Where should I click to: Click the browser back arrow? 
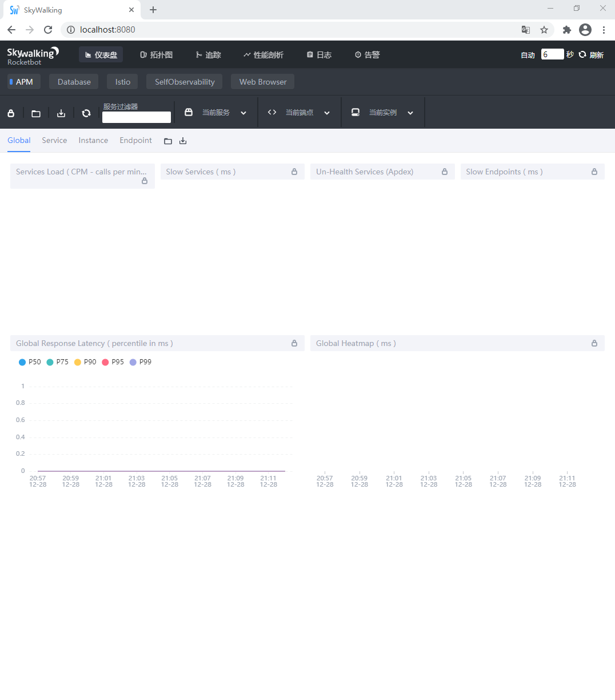(11, 30)
